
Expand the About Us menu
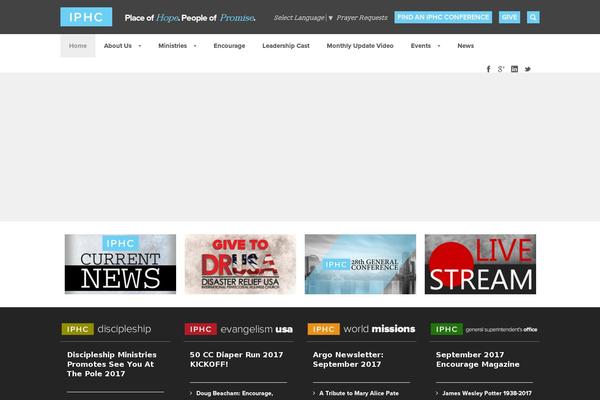122,46
